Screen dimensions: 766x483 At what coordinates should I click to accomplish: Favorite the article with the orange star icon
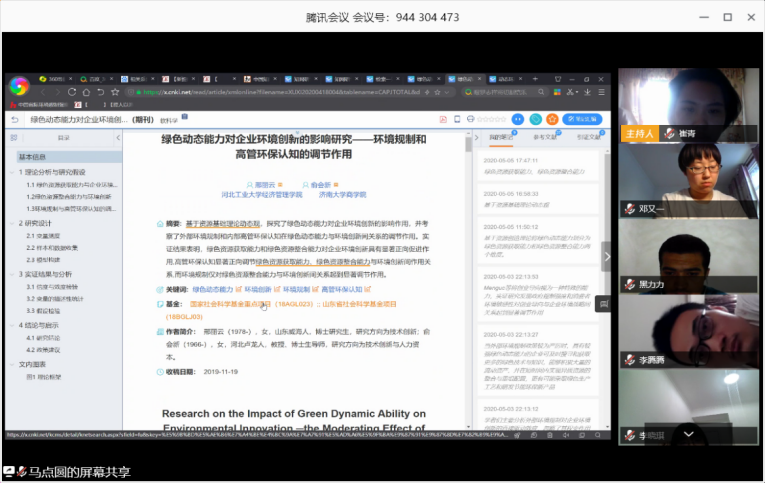[x=552, y=119]
